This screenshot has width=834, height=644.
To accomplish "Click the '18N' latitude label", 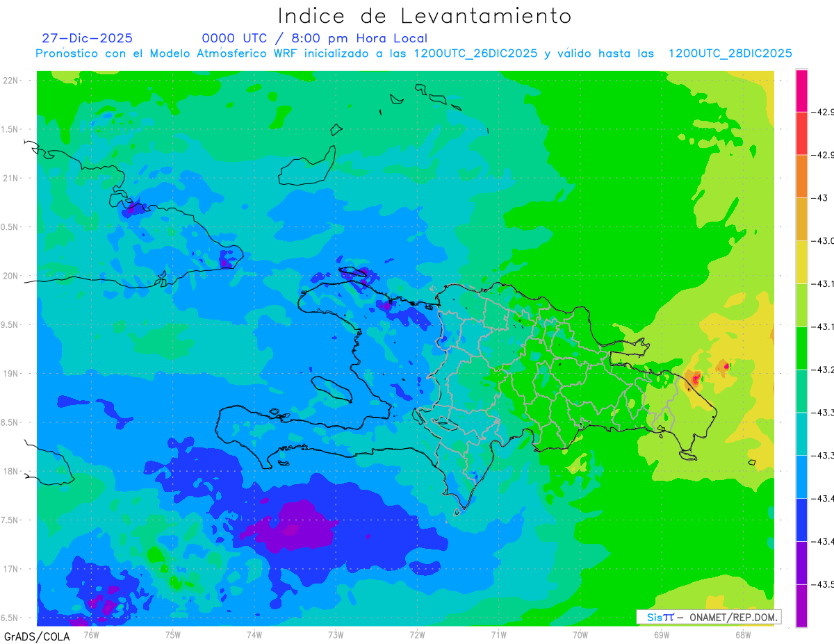I will tap(11, 471).
